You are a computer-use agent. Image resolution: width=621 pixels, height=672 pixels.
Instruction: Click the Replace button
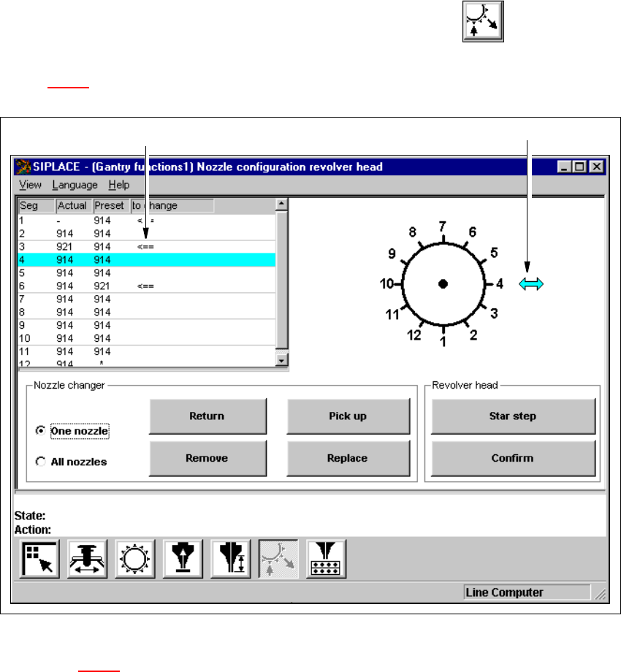click(x=348, y=458)
